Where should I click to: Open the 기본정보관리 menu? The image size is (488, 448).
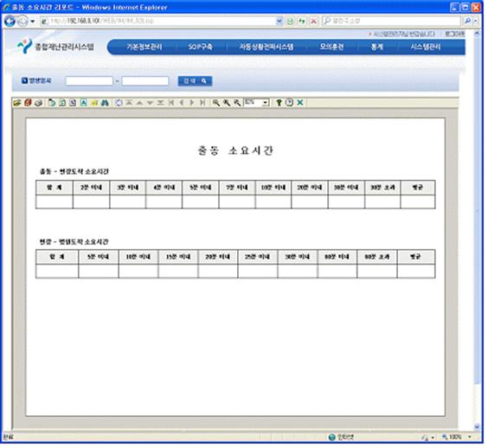[x=144, y=48]
